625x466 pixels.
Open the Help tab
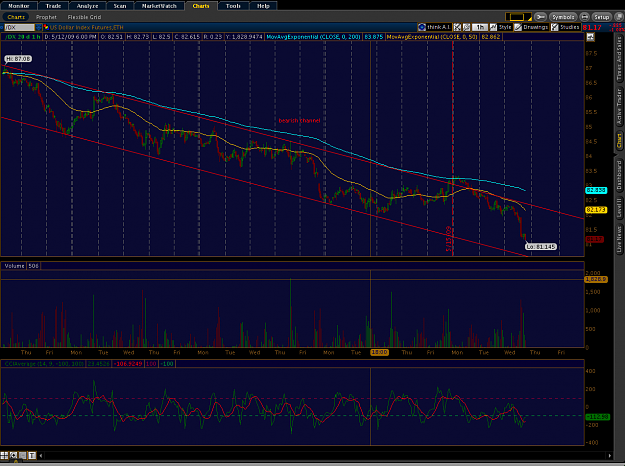[x=263, y=6]
